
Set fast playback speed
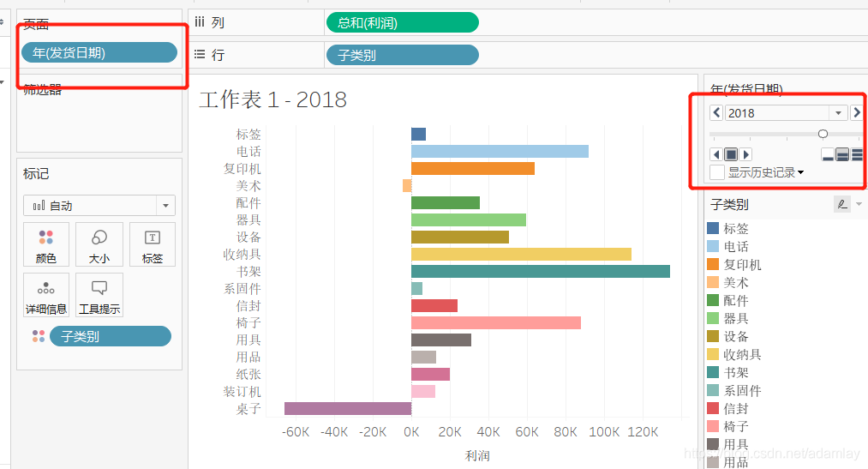click(x=857, y=154)
